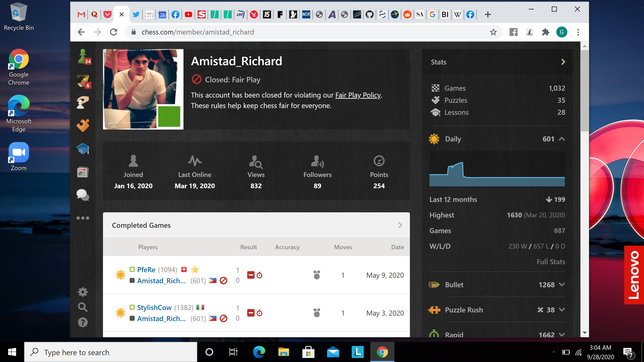Open Microsoft Store from the taskbar
The image size is (644, 362).
point(308,352)
